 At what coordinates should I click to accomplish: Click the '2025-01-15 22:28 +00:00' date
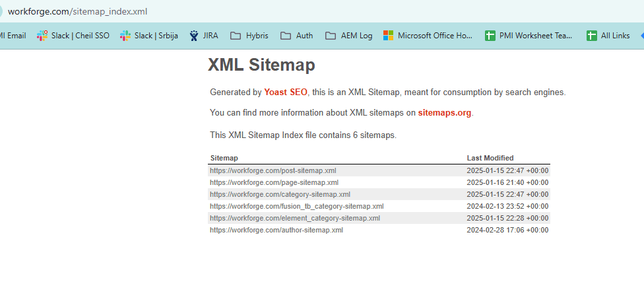(507, 218)
